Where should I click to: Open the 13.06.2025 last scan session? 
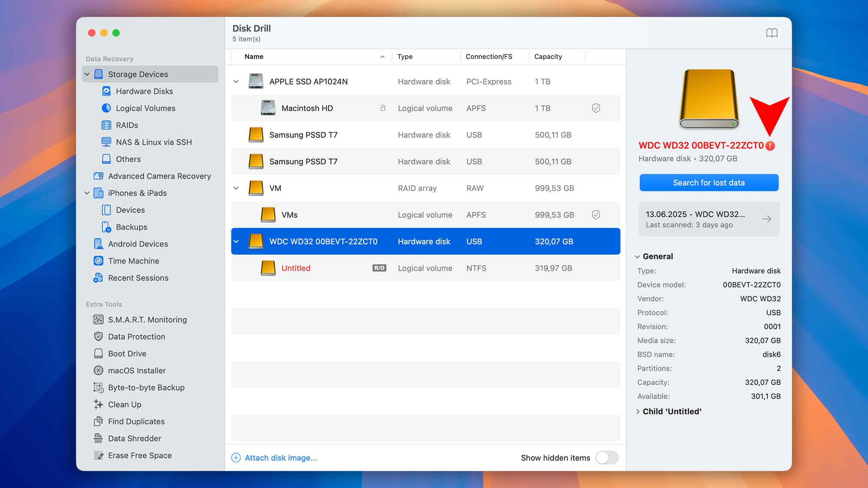tap(708, 219)
